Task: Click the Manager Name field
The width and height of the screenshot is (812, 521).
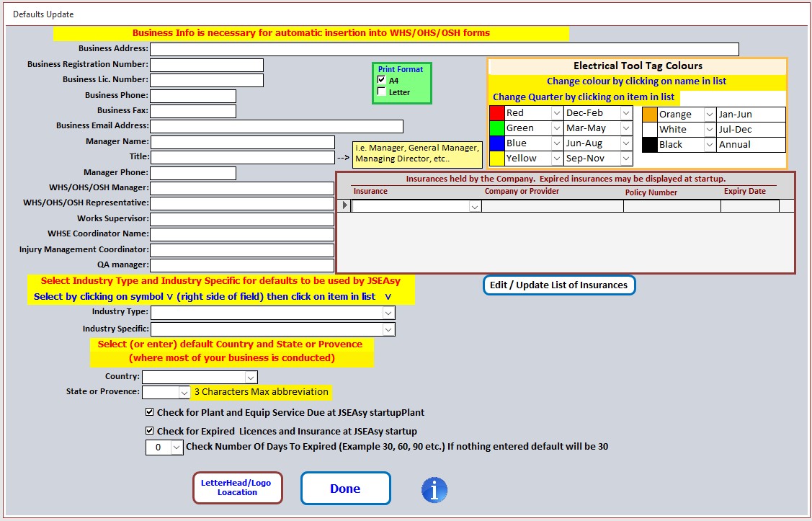Action: (x=242, y=143)
